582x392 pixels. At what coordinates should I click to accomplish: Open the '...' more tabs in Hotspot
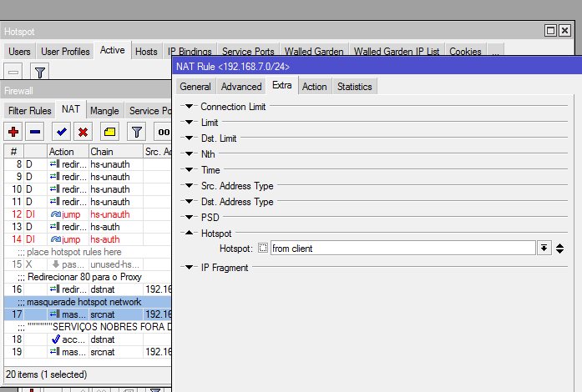[495, 51]
